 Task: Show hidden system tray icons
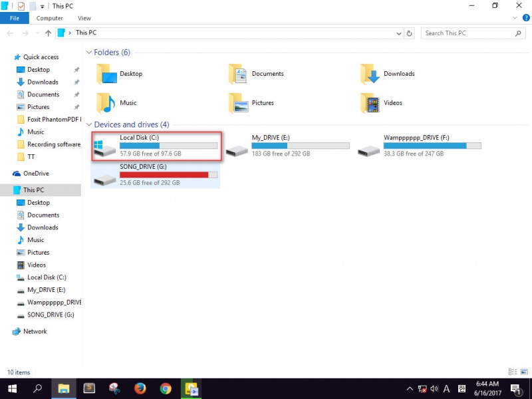(x=410, y=389)
